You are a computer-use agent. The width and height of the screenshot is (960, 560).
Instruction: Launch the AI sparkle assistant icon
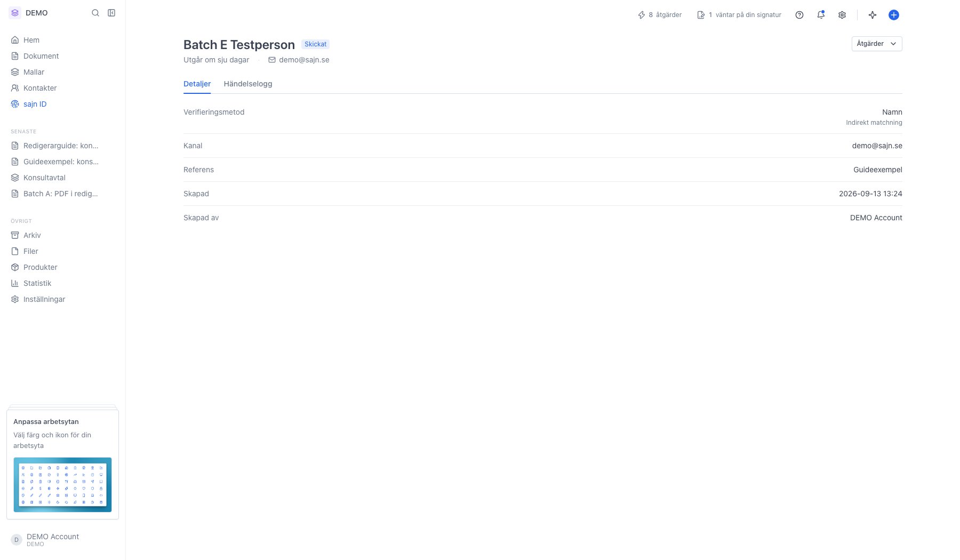[x=873, y=15]
